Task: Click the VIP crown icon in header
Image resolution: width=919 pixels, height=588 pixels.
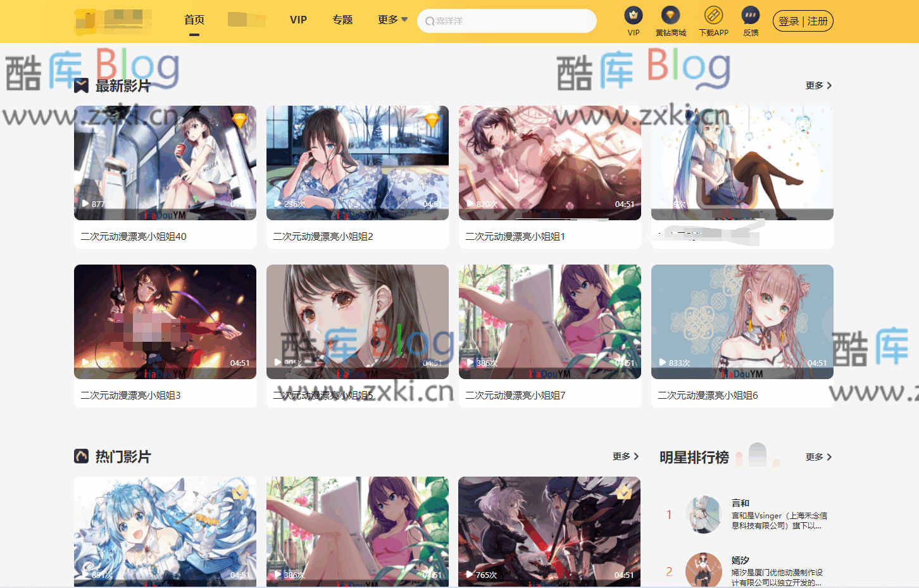Action: (x=633, y=15)
